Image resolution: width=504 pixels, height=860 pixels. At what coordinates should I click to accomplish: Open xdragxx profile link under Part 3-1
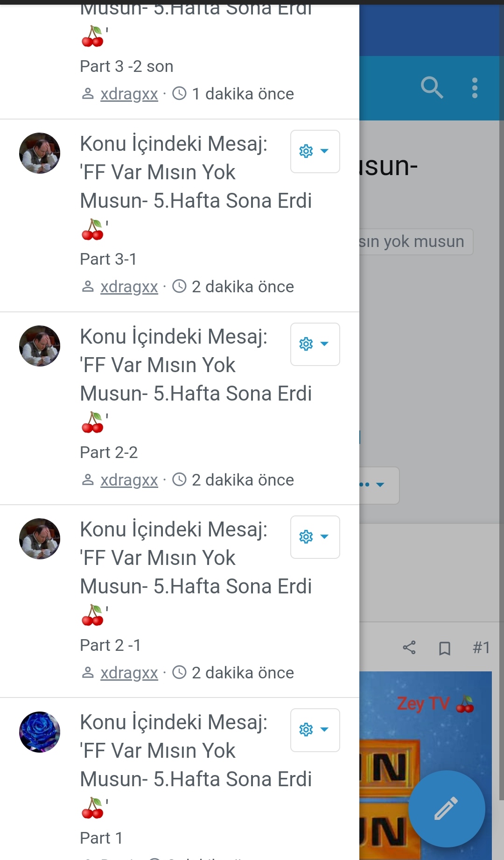coord(129,287)
